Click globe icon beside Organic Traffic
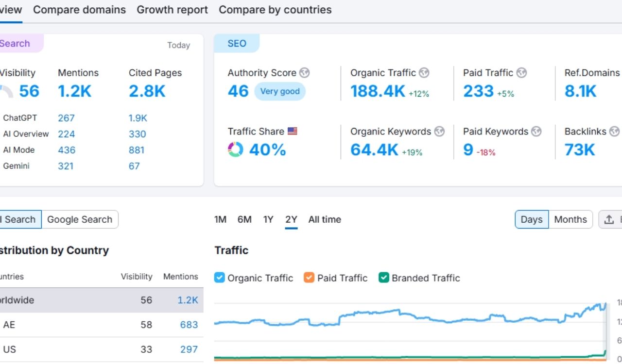622x364 pixels. (x=424, y=73)
